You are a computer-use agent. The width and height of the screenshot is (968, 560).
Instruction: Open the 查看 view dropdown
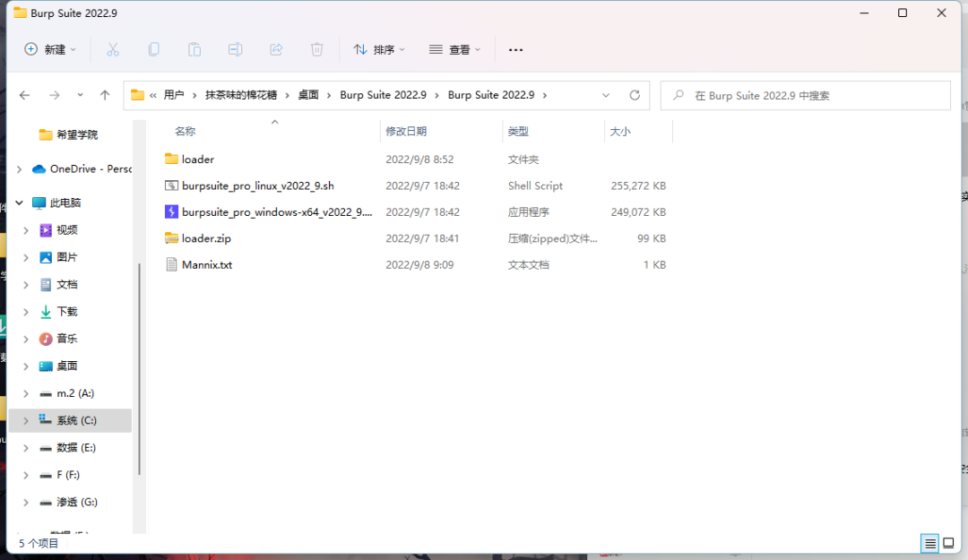click(x=455, y=49)
